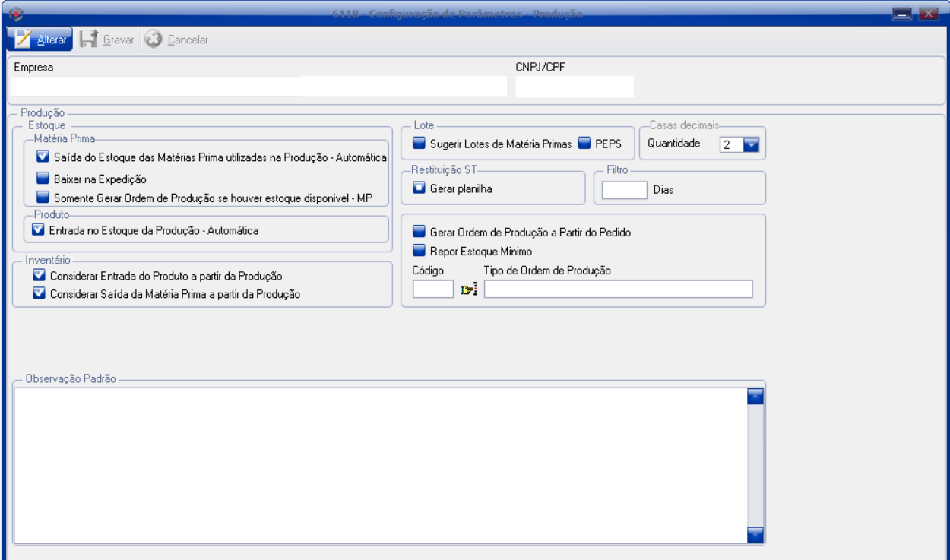Click the pointing hand lookup icon beside Código
The height and width of the screenshot is (560, 950).
[x=469, y=289]
